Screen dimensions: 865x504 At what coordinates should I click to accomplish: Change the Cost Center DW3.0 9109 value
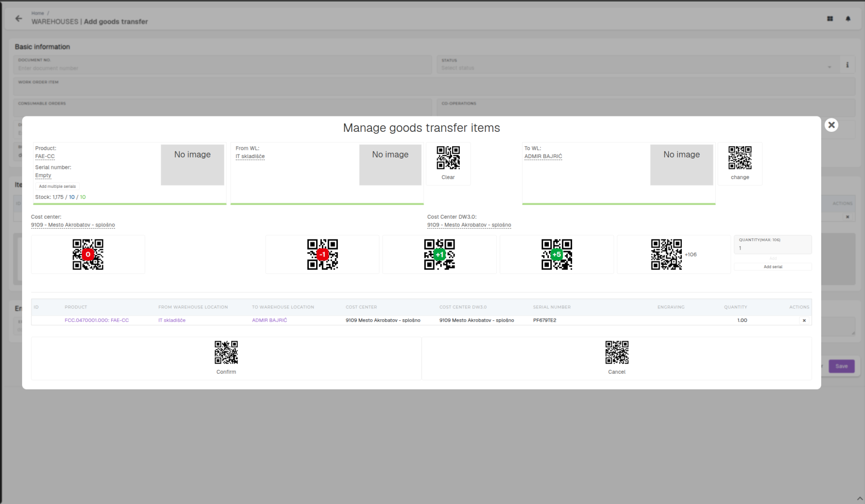point(469,225)
